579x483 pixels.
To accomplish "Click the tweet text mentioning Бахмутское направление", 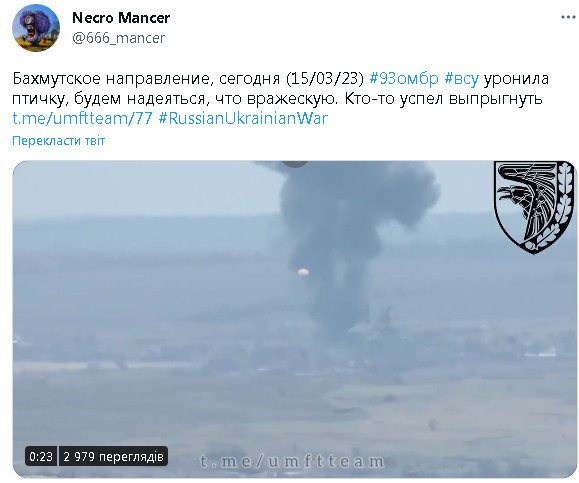I will pyautogui.click(x=281, y=99).
